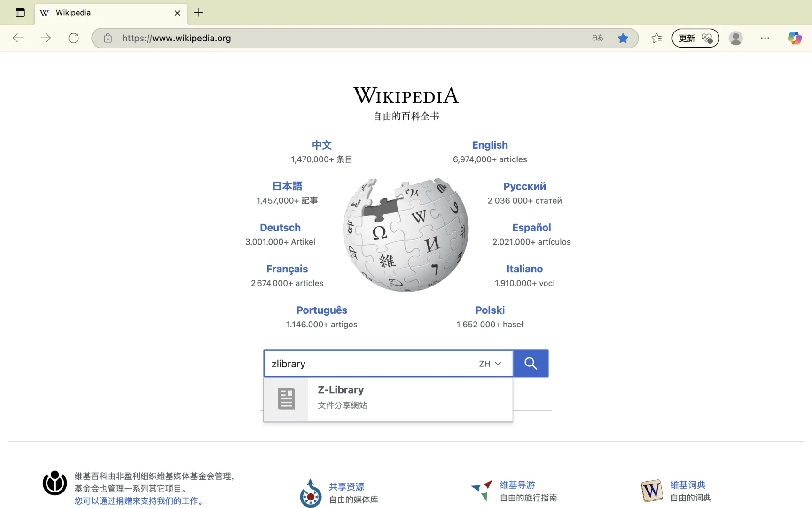Close the Wikipedia tab

point(177,13)
